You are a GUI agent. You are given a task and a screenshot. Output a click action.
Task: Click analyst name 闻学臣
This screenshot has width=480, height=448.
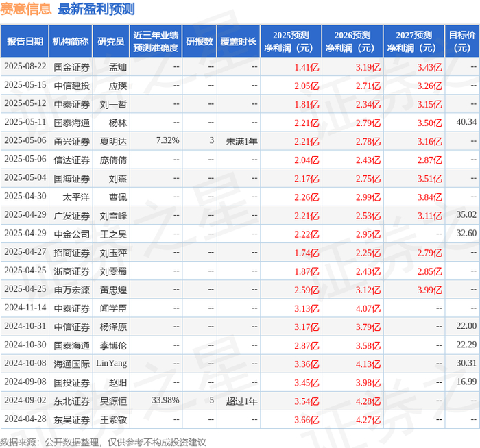click(113, 308)
